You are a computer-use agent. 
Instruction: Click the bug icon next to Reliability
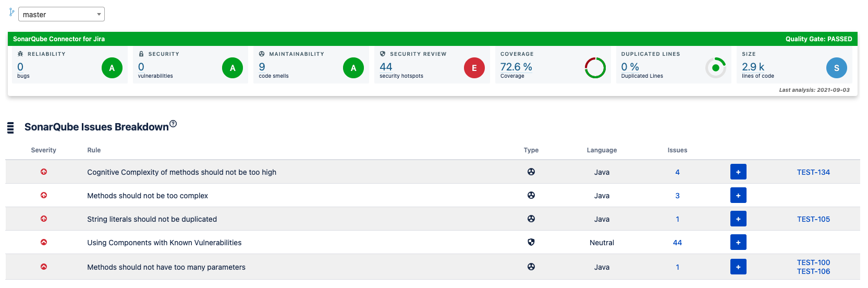click(20, 54)
